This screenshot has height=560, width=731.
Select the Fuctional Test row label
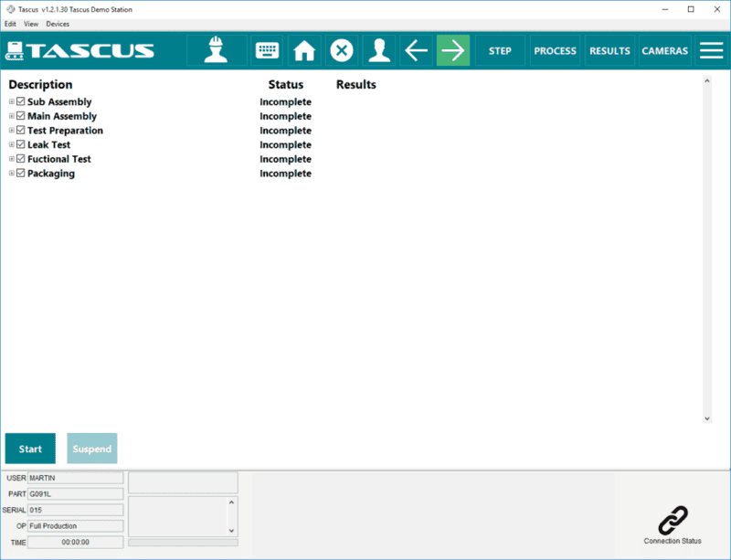tap(59, 159)
